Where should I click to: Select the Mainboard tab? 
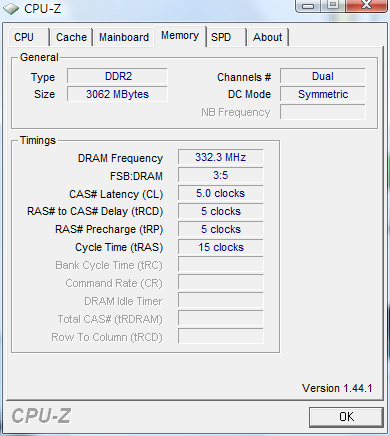[124, 37]
